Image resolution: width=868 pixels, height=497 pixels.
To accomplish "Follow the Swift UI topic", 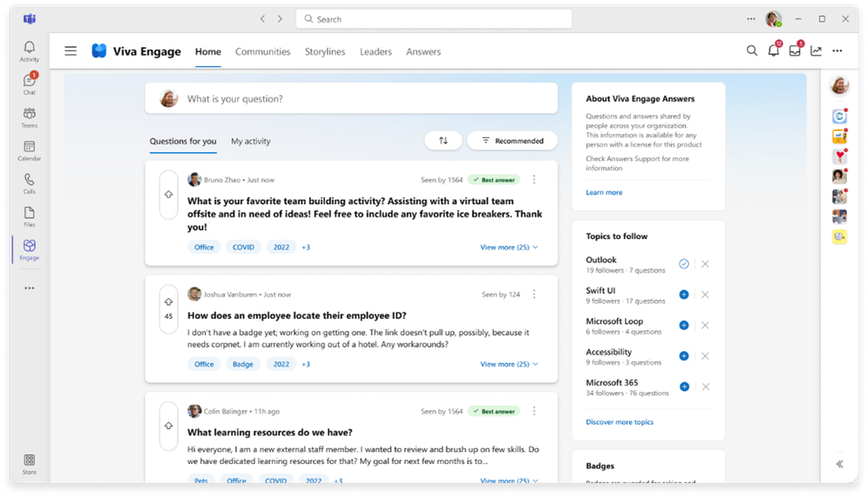I will 684,295.
